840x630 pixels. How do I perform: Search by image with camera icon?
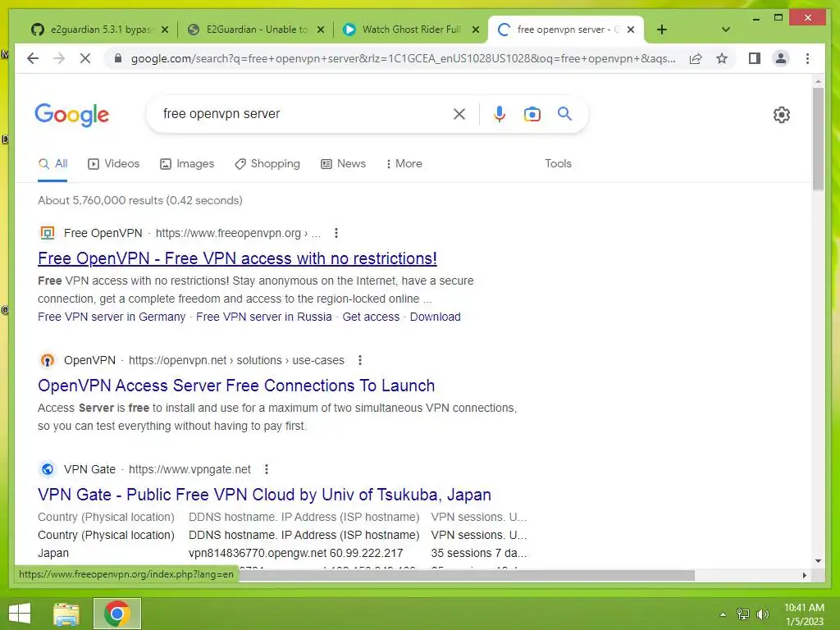[x=532, y=113]
